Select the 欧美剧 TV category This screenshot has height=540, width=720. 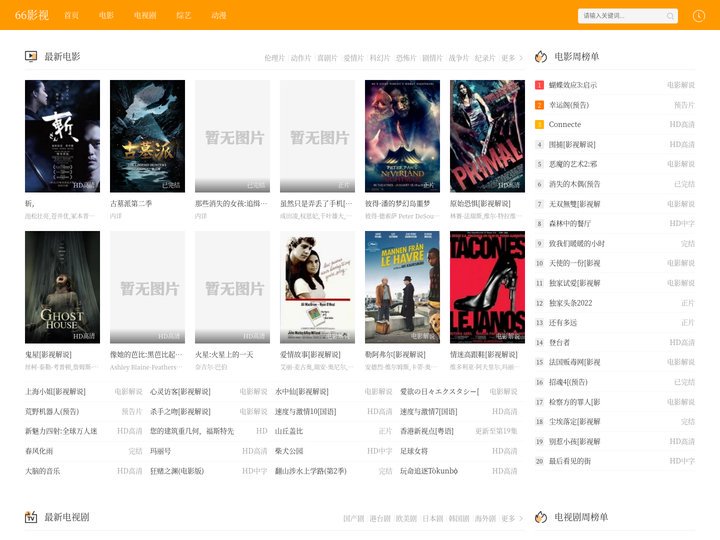[405, 518]
